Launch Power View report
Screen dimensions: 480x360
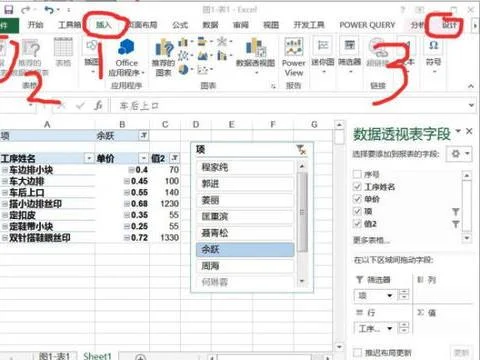293,58
